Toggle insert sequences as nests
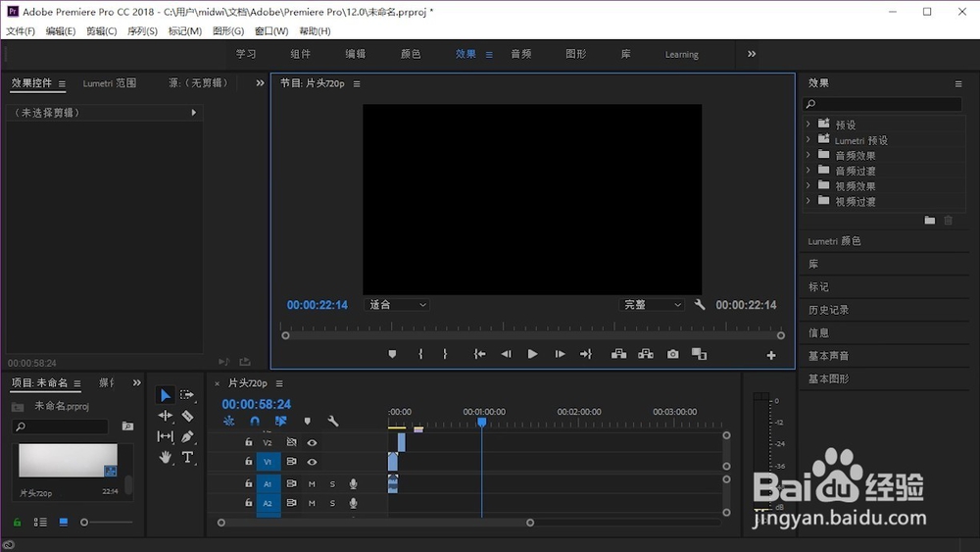Screen dimensions: 980x552 pyautogui.click(x=228, y=422)
